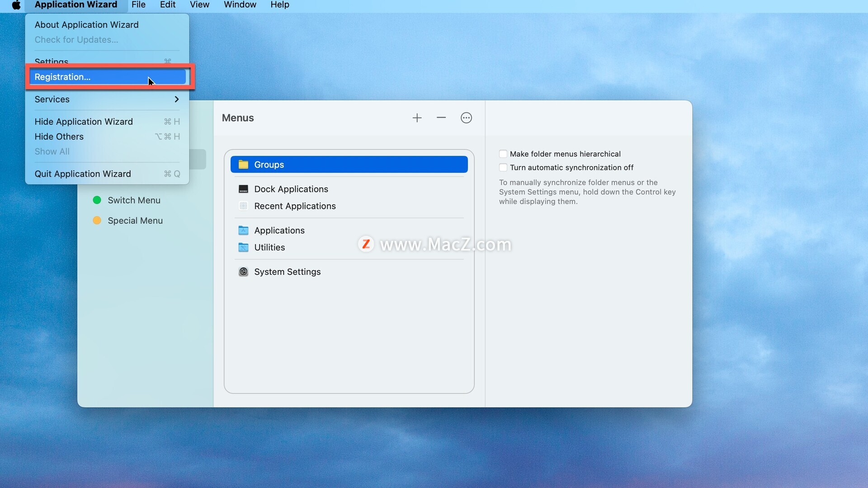Click the Applications folder icon
868x488 pixels.
tap(243, 230)
